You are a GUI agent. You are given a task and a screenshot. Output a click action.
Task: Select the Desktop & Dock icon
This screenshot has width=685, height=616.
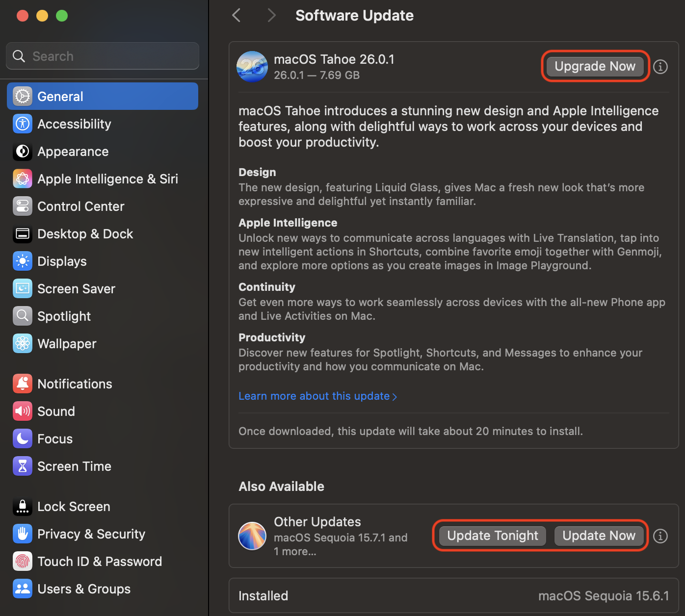(x=23, y=233)
